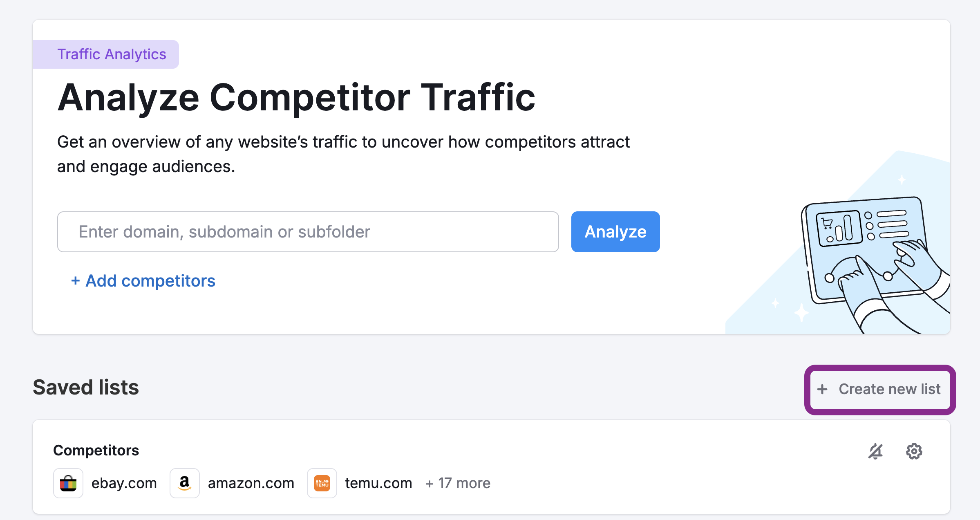980x520 pixels.
Task: Click the Temu logo icon
Action: click(x=322, y=483)
